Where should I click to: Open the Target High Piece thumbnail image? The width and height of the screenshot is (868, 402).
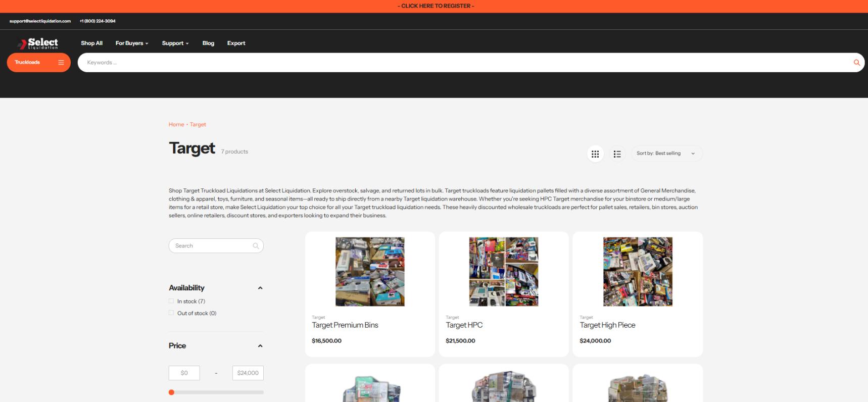(x=638, y=272)
